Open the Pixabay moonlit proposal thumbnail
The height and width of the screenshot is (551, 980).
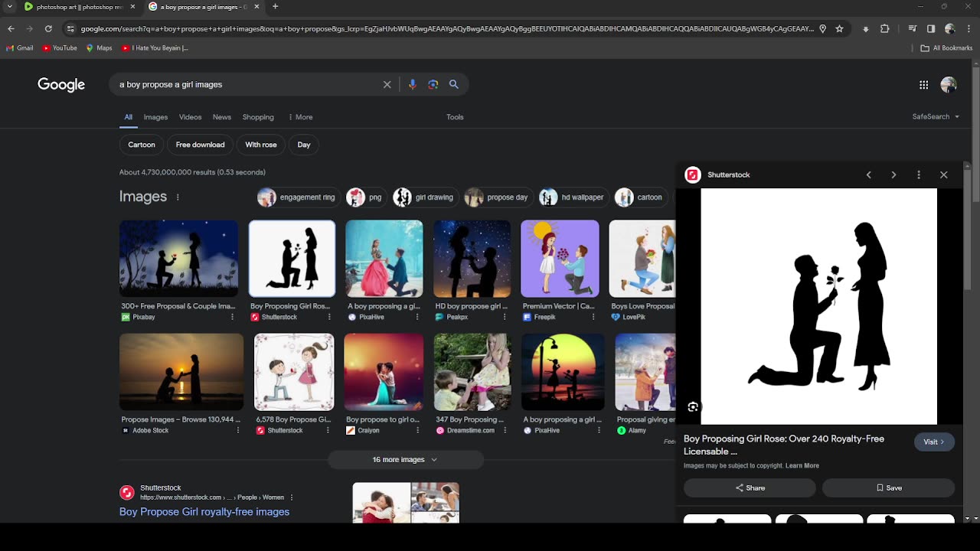point(179,259)
